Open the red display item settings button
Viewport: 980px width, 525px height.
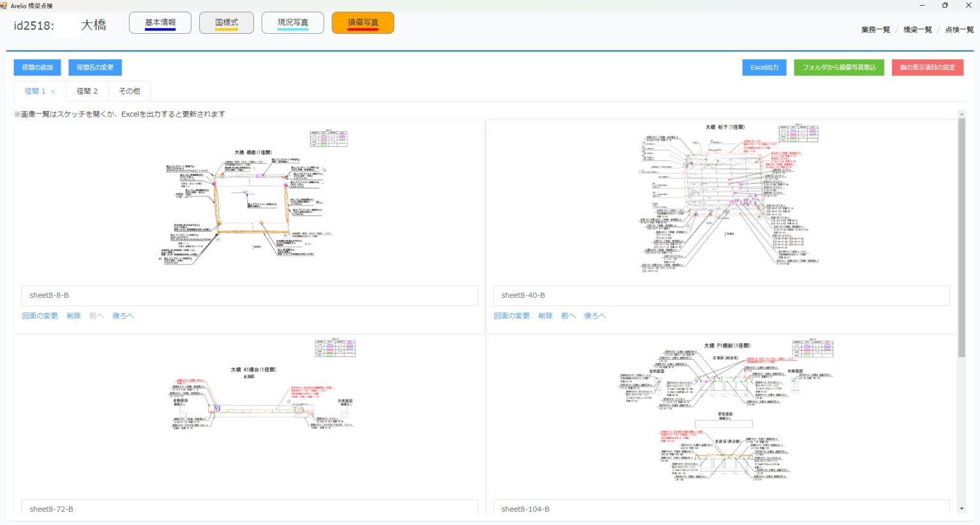[x=927, y=68]
